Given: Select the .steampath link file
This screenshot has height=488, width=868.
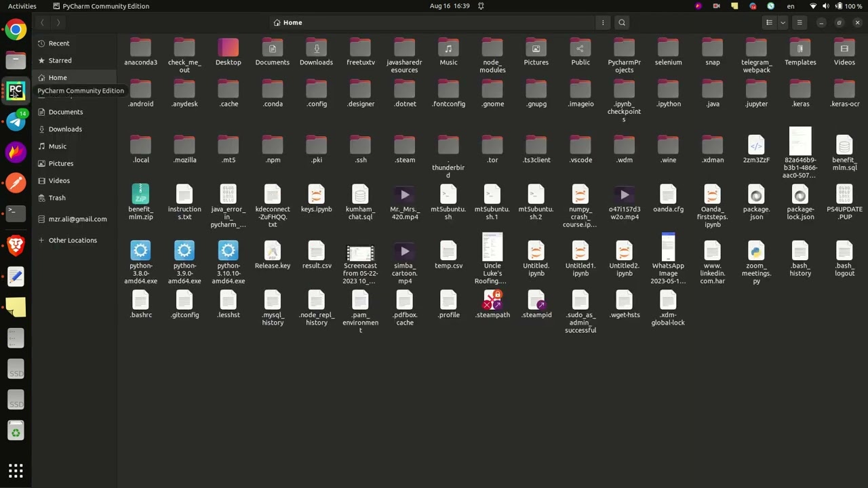Looking at the screenshot, I should click(492, 304).
